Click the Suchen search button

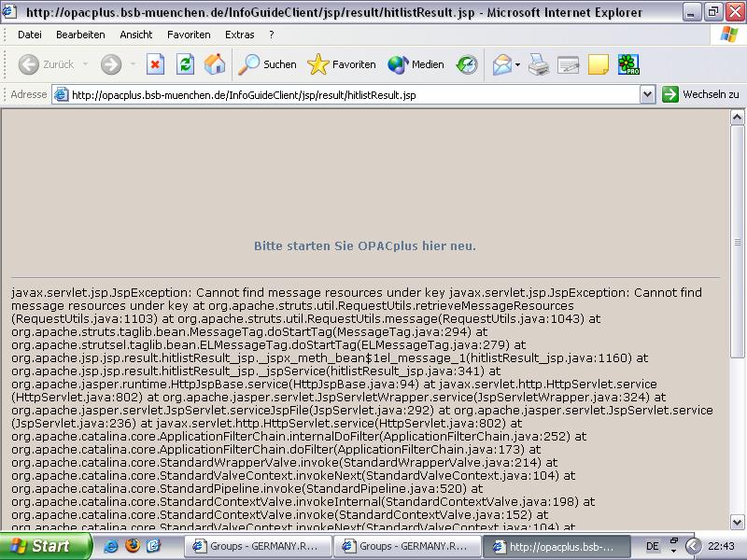click(267, 64)
